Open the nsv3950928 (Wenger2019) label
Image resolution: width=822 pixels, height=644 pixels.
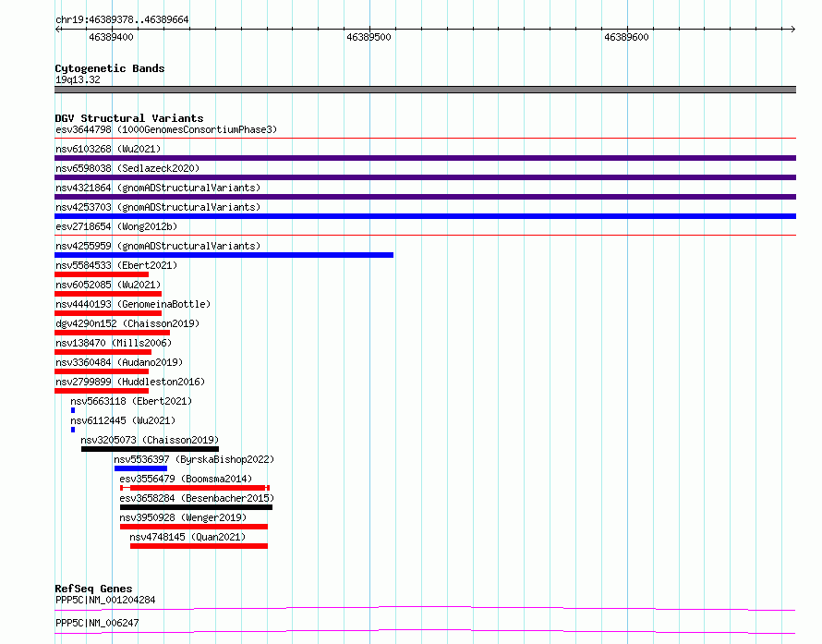[183, 517]
